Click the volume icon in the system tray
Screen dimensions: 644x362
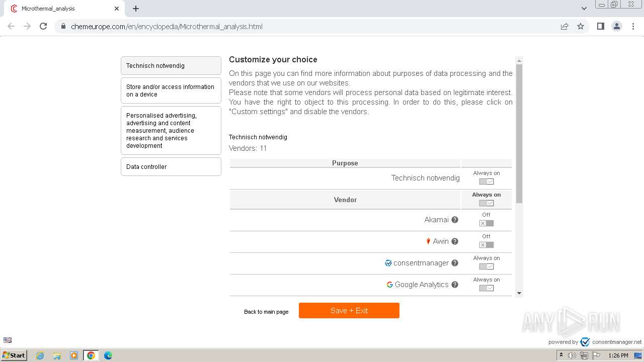click(x=572, y=355)
